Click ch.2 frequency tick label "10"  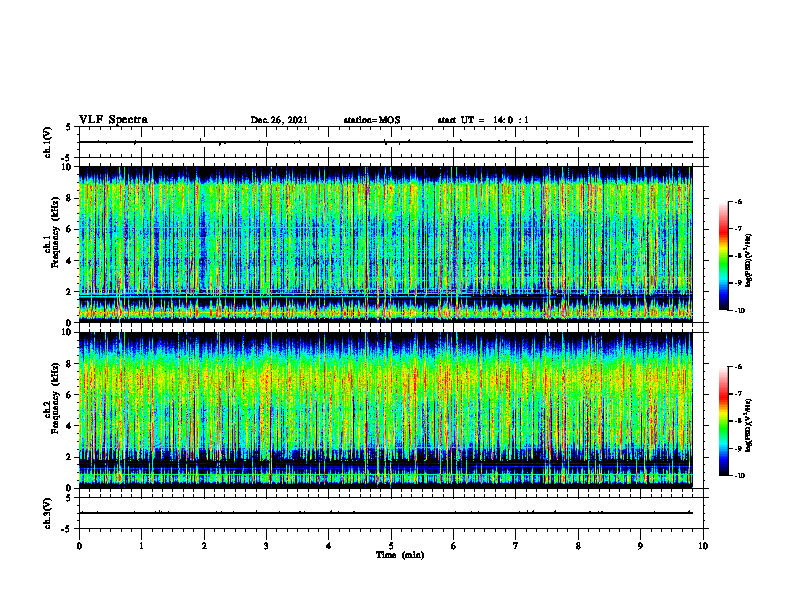click(66, 332)
